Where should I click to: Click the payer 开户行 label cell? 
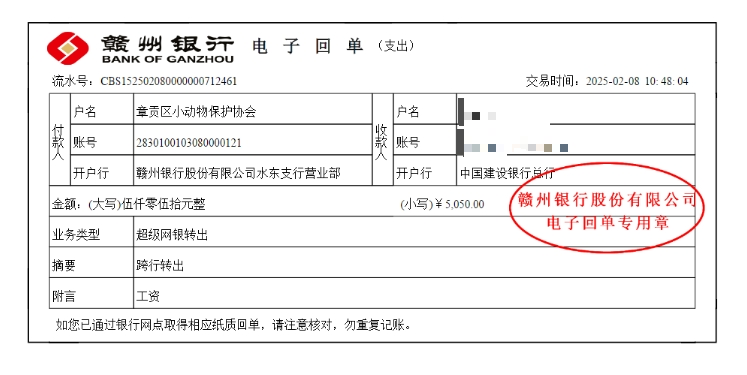coord(101,171)
